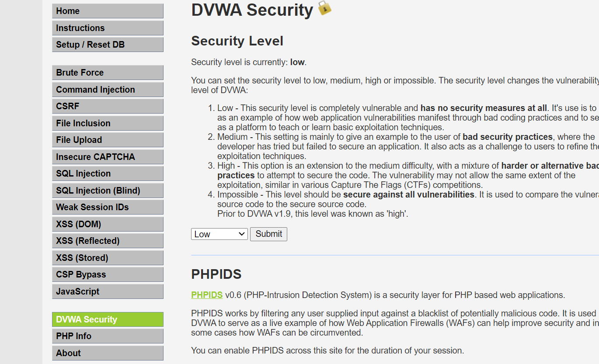Go to XSS (DOM) exercise
The width and height of the screenshot is (599, 364).
(108, 224)
